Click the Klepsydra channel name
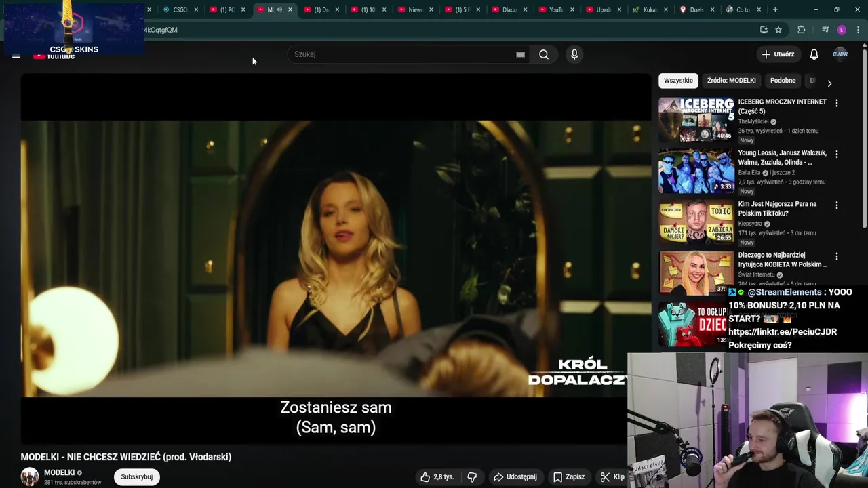Viewport: 868px width, 488px height. click(750, 224)
